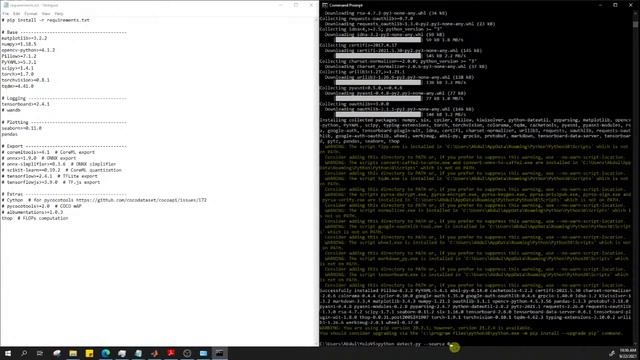Viewport: 640px width, 360px height.
Task: Launch Microsoft Edge from the taskbar
Action: 106,353
